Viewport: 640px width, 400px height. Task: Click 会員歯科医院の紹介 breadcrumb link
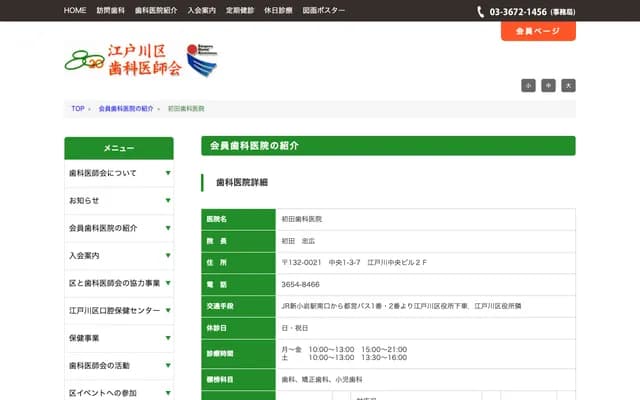pyautogui.click(x=126, y=108)
